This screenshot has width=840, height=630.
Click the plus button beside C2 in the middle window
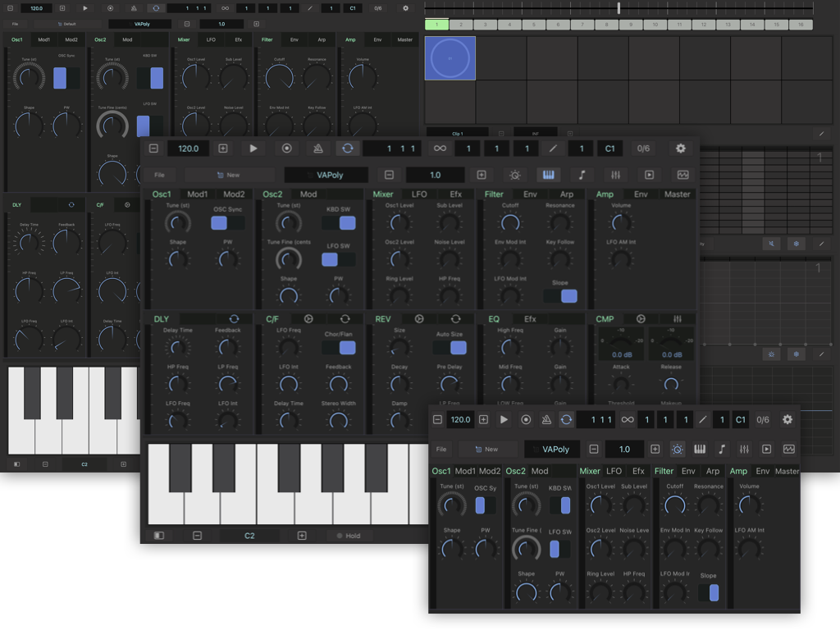tap(302, 536)
